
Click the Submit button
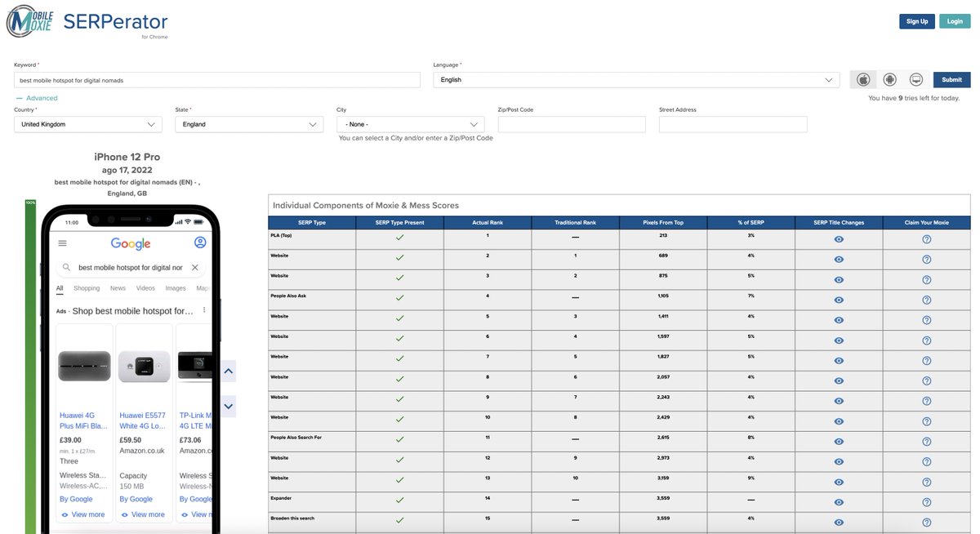coord(952,79)
